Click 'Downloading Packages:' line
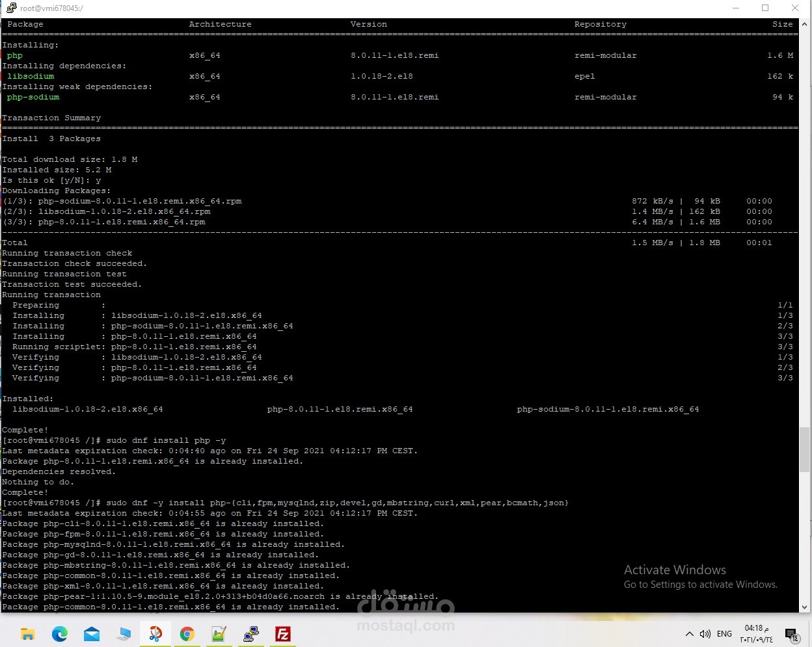This screenshot has width=812, height=647. click(57, 191)
